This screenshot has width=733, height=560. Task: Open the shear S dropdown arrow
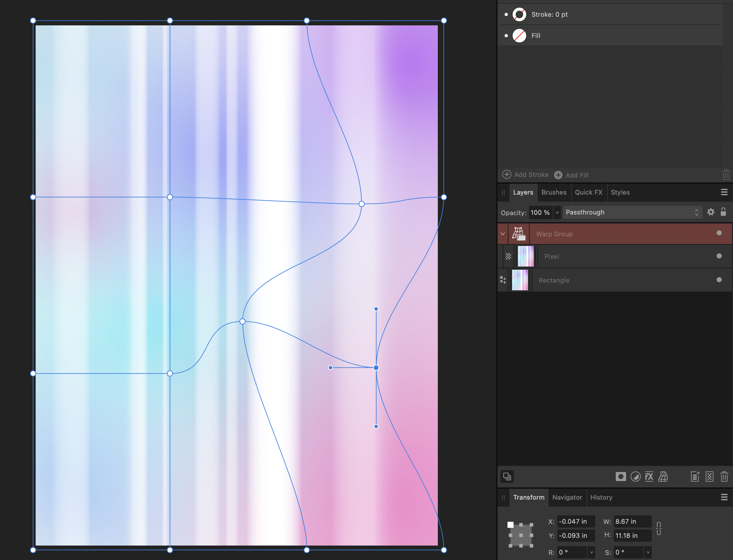[x=648, y=552]
